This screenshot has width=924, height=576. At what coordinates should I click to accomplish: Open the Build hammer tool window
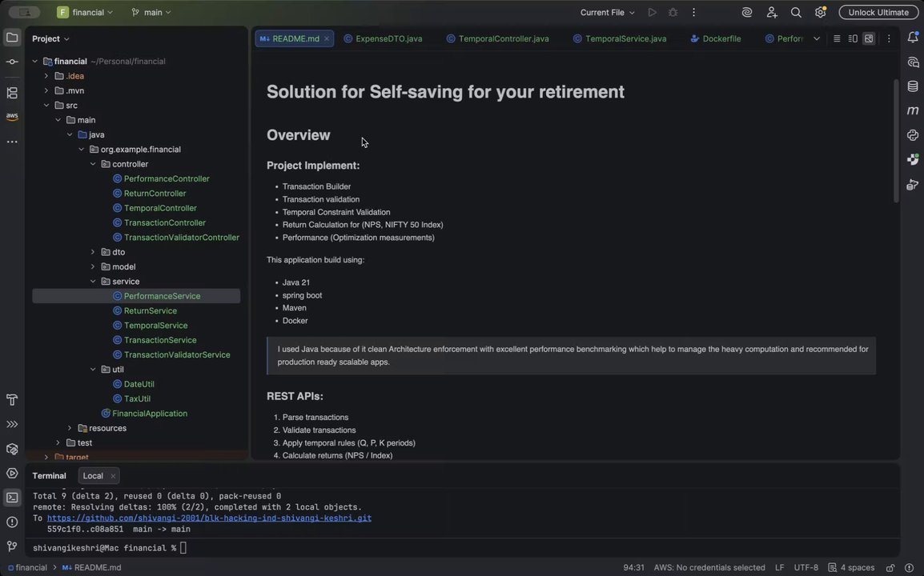pos(12,400)
